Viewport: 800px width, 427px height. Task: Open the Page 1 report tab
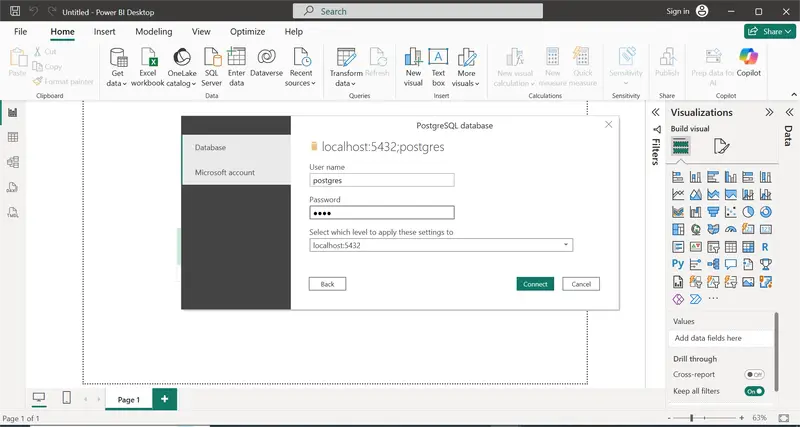tap(129, 399)
